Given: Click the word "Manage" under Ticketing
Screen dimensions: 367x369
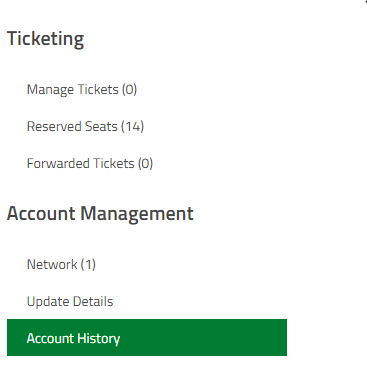Looking at the screenshot, I should (x=50, y=90).
